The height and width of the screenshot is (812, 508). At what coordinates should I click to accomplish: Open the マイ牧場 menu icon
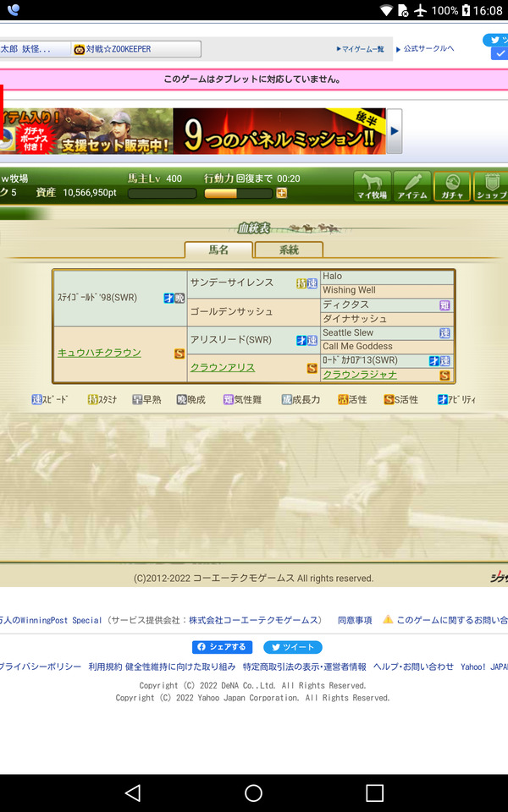[x=373, y=186]
